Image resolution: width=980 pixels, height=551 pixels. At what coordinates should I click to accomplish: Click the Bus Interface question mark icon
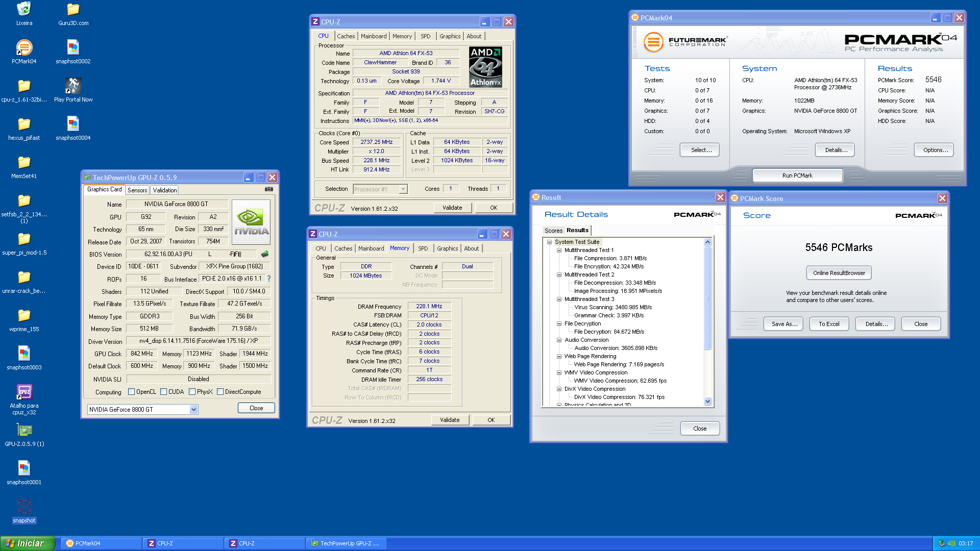coord(268,279)
